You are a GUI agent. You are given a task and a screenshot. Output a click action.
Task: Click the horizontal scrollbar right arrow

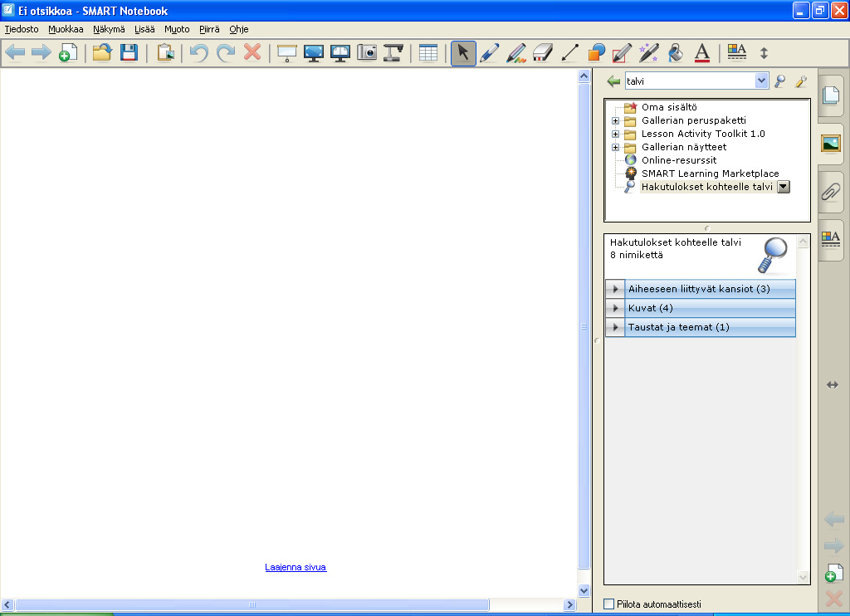(x=569, y=604)
